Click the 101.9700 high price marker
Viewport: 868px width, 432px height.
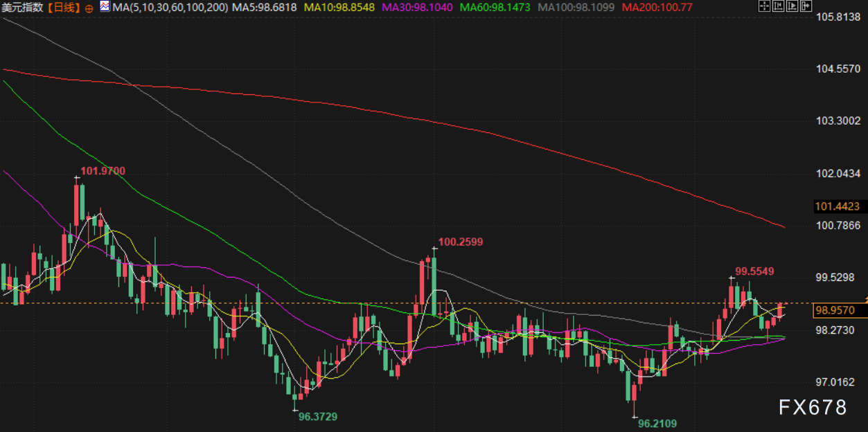coord(103,171)
